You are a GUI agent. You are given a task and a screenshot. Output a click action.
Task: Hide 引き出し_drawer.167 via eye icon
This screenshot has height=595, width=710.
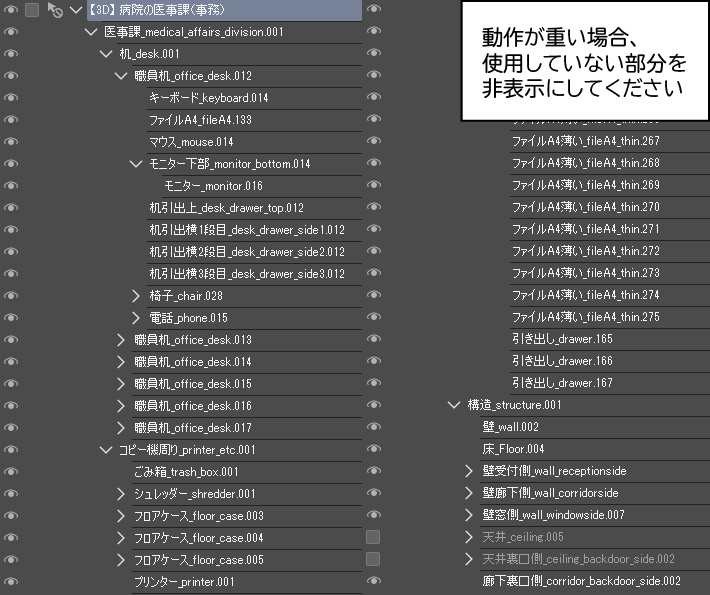tap(374, 383)
